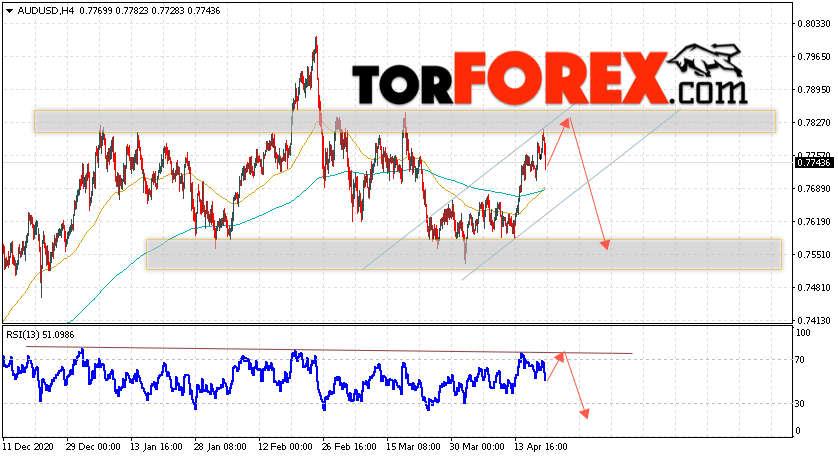838x458 pixels.
Task: Click the 26 Feb 16:00 time label
Action: [348, 447]
